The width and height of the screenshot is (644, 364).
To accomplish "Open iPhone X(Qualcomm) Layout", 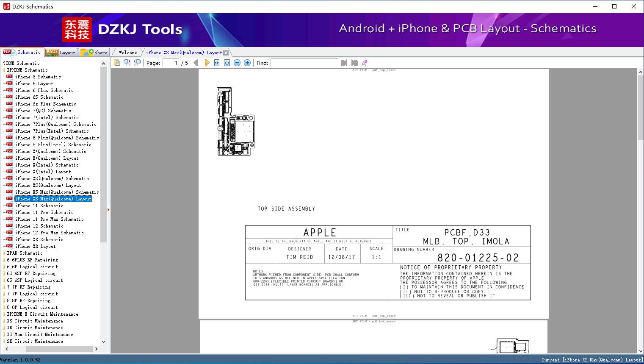I will 47,158.
